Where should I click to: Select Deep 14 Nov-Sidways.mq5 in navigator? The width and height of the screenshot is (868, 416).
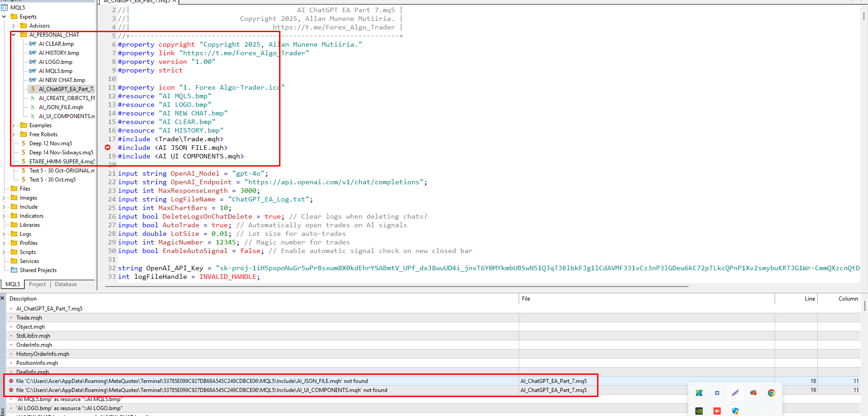click(x=61, y=153)
